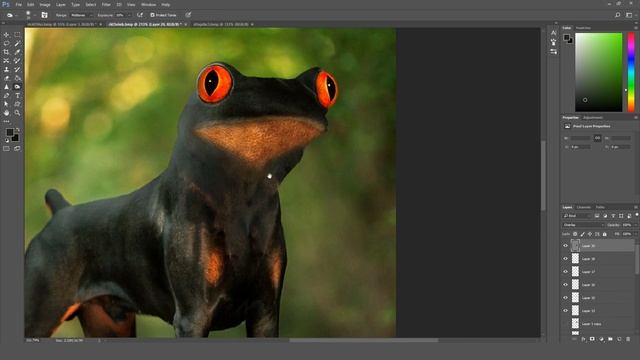Switch to the Channels tab
Image resolution: width=640 pixels, height=360 pixels.
[x=584, y=207]
